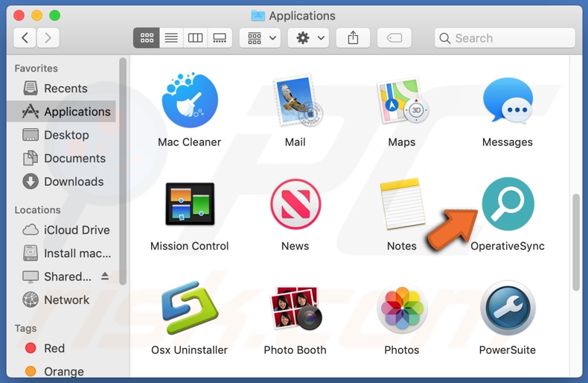The width and height of the screenshot is (588, 383).
Task: Click the Osx Uninstaller name label
Action: coord(189,350)
